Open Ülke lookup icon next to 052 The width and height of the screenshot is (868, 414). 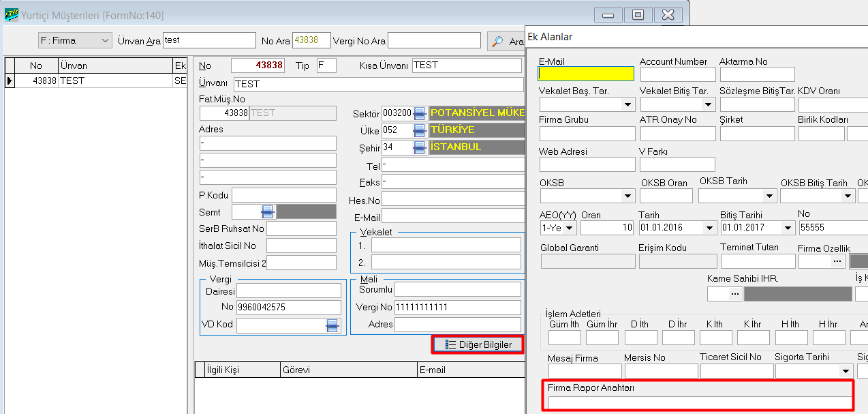420,130
